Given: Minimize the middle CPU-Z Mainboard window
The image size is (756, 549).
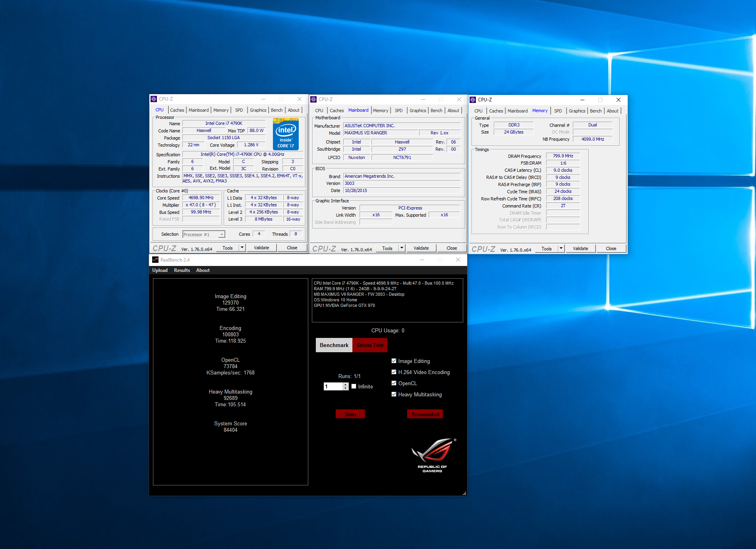Looking at the screenshot, I should click(x=423, y=99).
